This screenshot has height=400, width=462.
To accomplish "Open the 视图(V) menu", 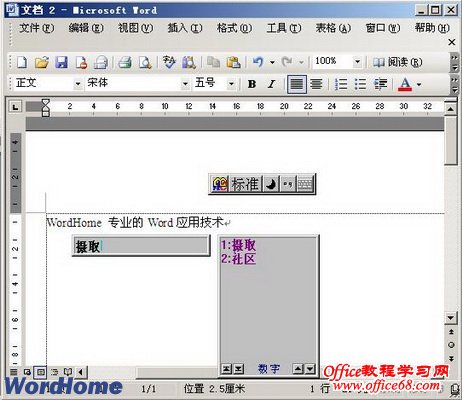I will (x=135, y=28).
